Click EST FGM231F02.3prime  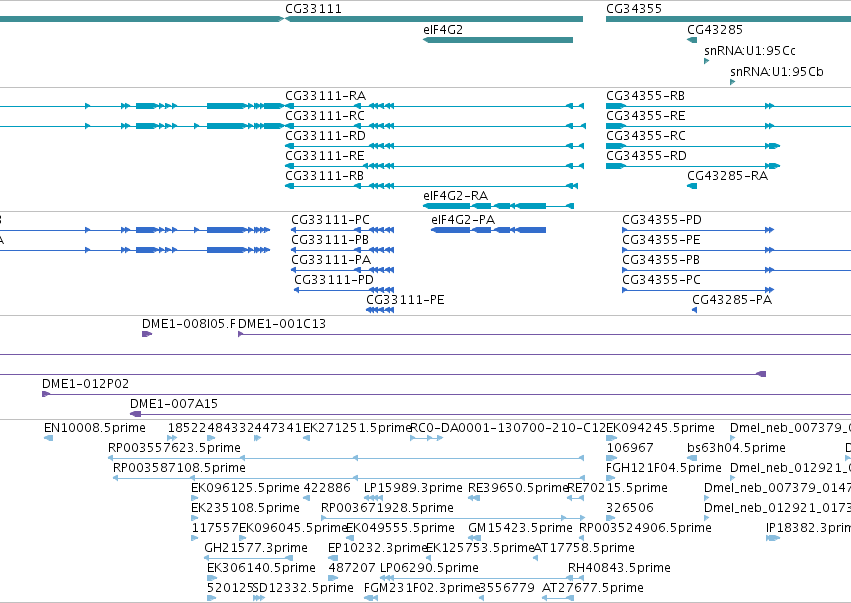pyautogui.click(x=371, y=598)
